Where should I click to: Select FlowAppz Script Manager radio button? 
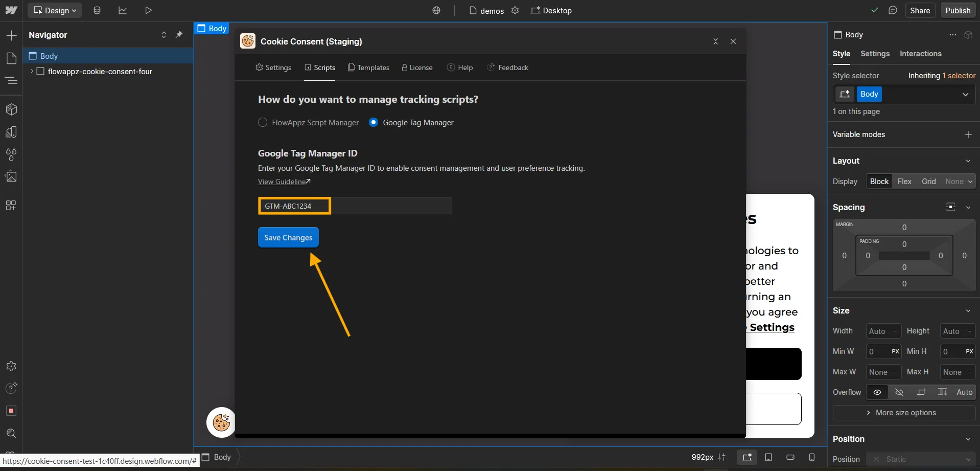[x=263, y=122]
